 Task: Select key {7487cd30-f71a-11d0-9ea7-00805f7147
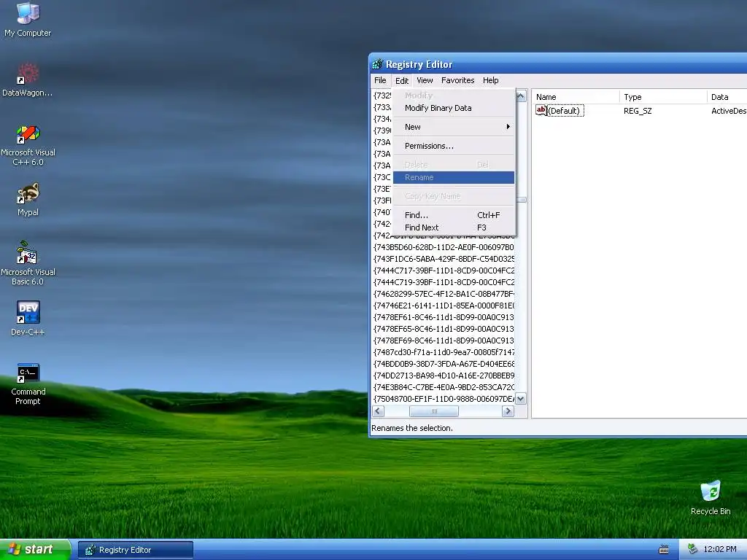(x=444, y=352)
